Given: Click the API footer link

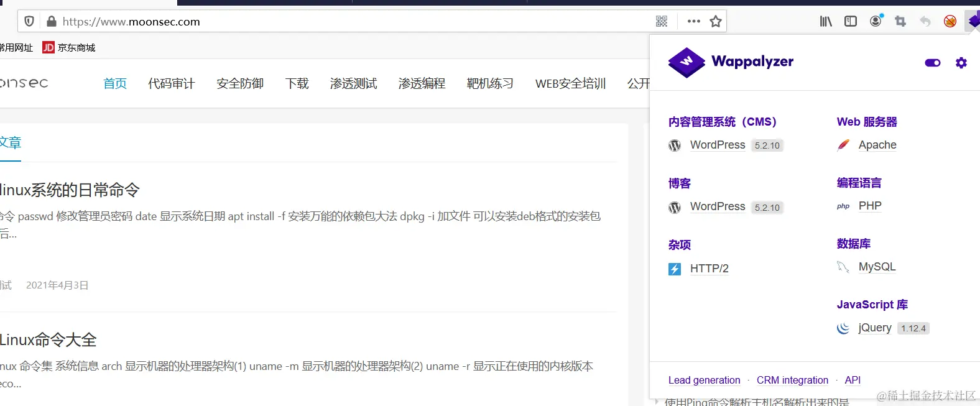Looking at the screenshot, I should 853,380.
